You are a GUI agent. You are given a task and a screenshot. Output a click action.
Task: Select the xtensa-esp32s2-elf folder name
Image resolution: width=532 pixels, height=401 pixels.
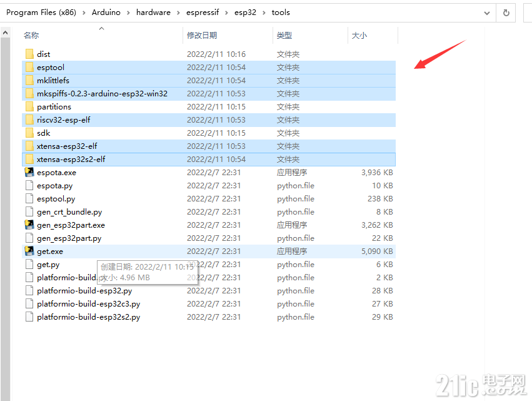(x=71, y=160)
